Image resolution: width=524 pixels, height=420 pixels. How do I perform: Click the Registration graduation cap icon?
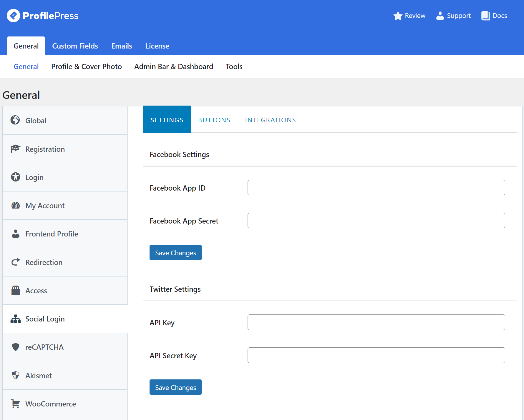(x=15, y=149)
